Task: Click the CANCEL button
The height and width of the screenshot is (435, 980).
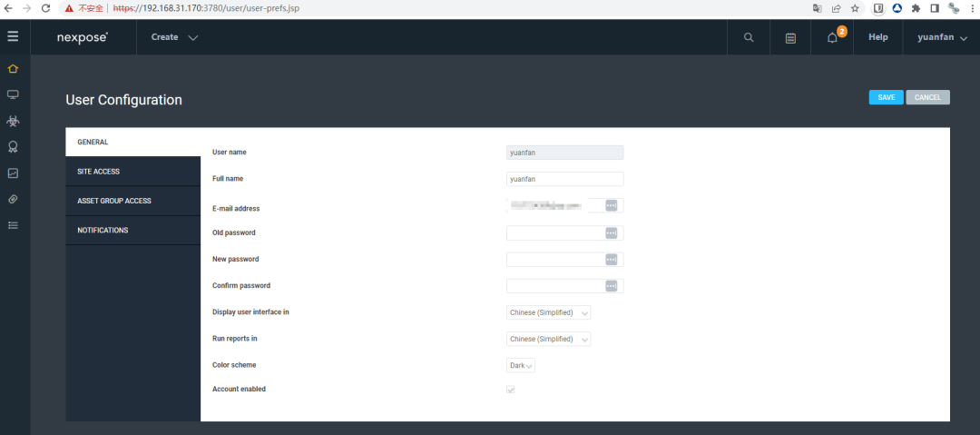Action: pyautogui.click(x=928, y=98)
